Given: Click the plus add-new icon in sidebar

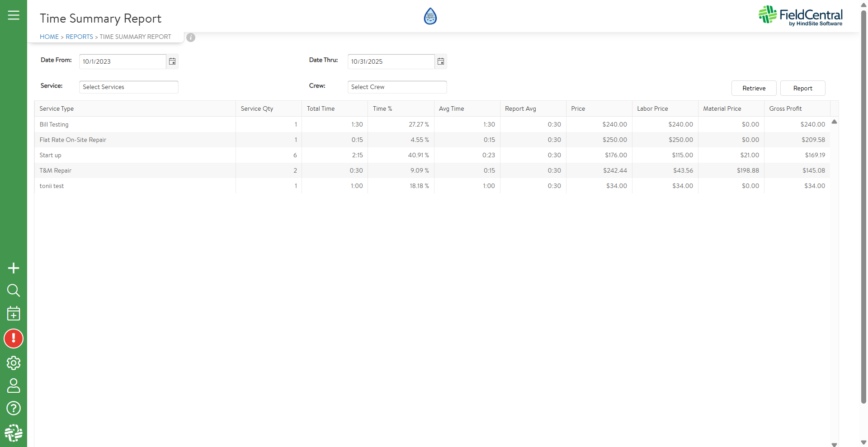Looking at the screenshot, I should 14,268.
